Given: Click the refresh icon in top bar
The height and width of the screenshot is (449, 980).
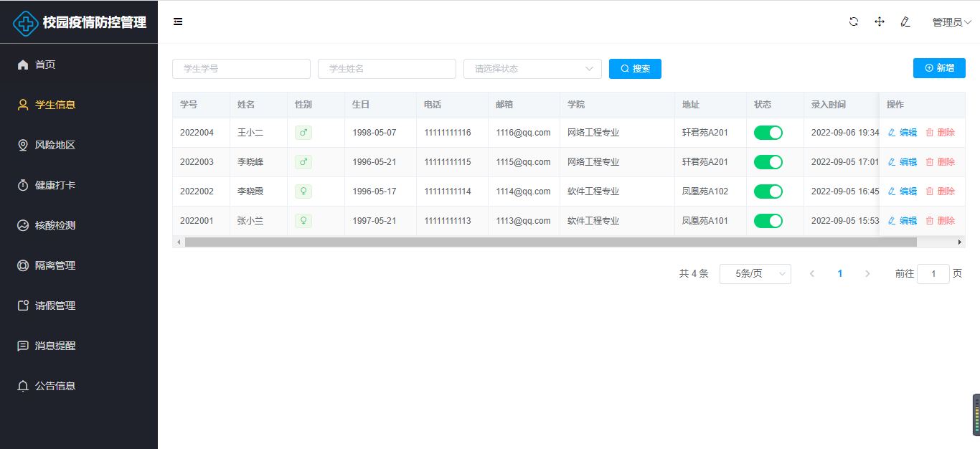Looking at the screenshot, I should tap(854, 22).
